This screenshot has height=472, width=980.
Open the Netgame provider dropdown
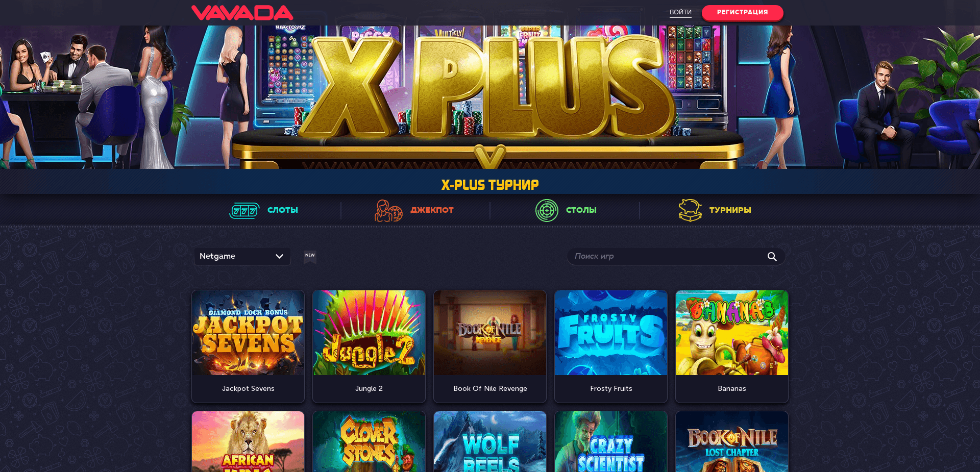tap(242, 256)
